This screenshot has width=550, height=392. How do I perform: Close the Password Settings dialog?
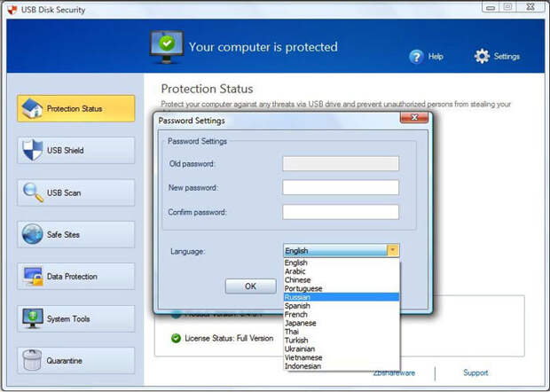414,117
